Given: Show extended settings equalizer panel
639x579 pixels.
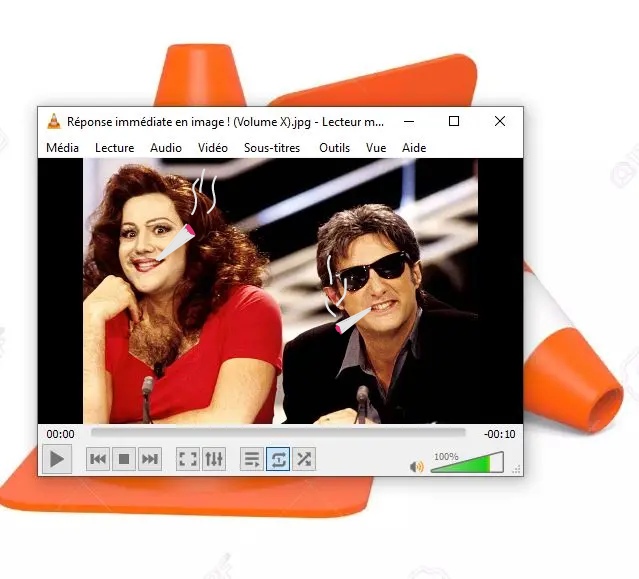Looking at the screenshot, I should [x=214, y=459].
